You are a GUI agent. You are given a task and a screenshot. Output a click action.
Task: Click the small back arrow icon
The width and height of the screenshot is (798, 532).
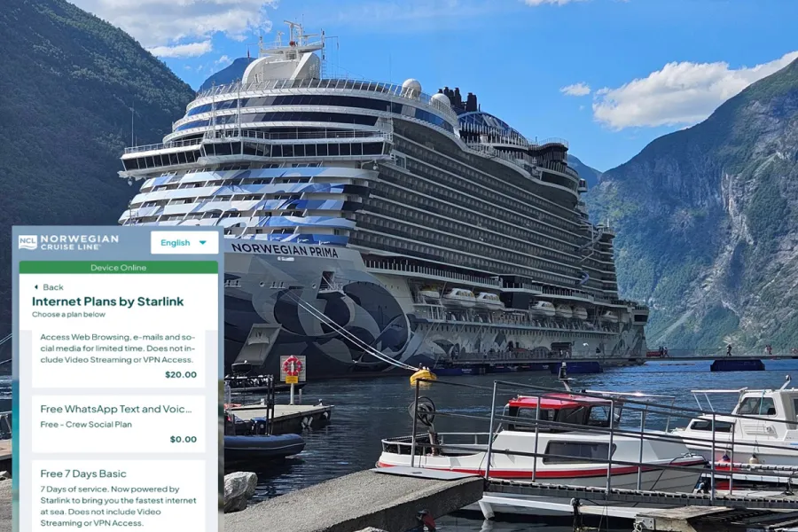coord(36,287)
